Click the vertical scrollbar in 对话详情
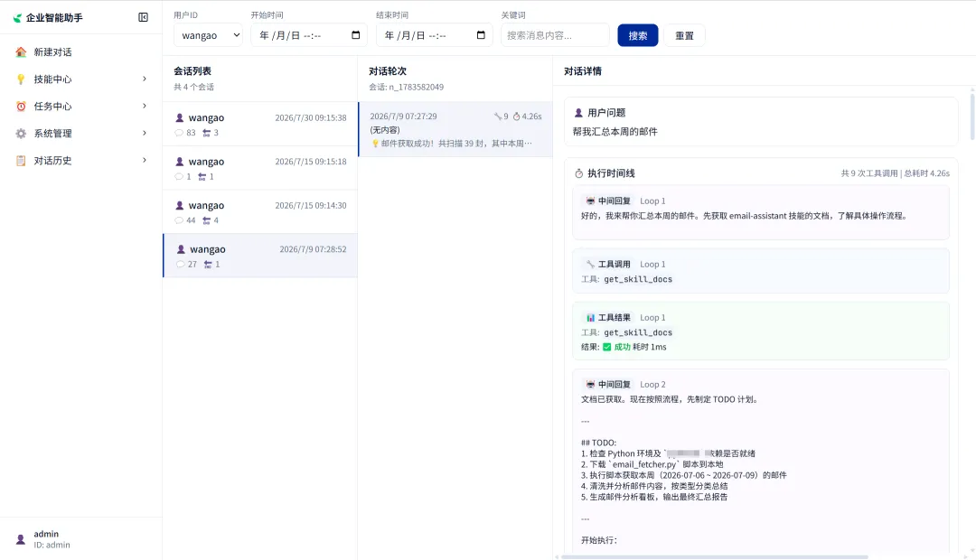Screen dimensions: 976x560 [x=972, y=117]
